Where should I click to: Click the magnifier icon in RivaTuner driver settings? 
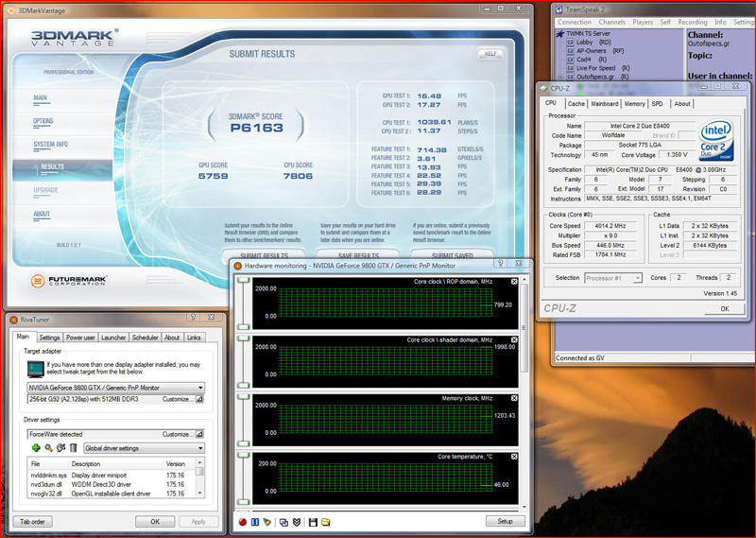point(48,448)
